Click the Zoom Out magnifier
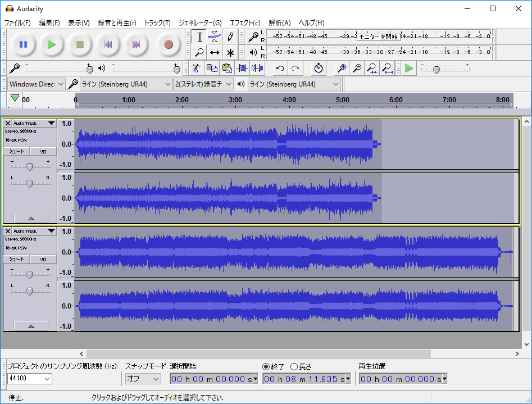 tap(357, 68)
